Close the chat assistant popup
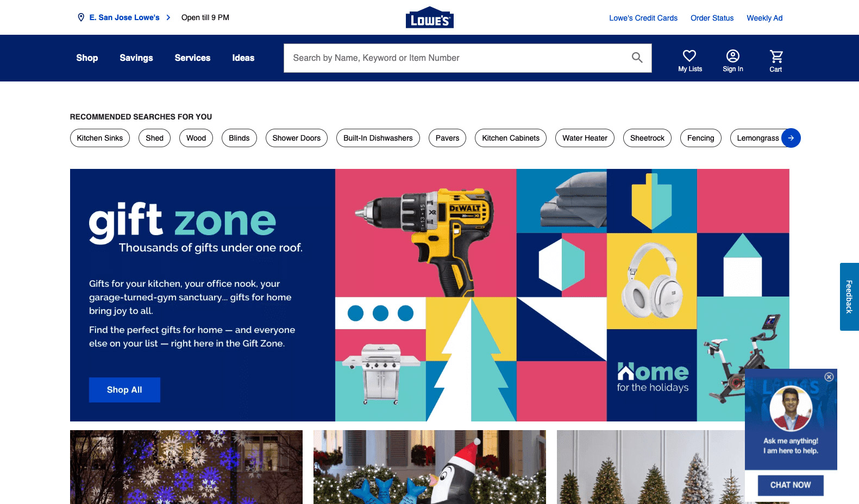 point(829,377)
